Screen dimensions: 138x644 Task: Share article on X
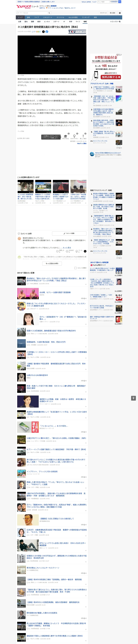point(43,32)
